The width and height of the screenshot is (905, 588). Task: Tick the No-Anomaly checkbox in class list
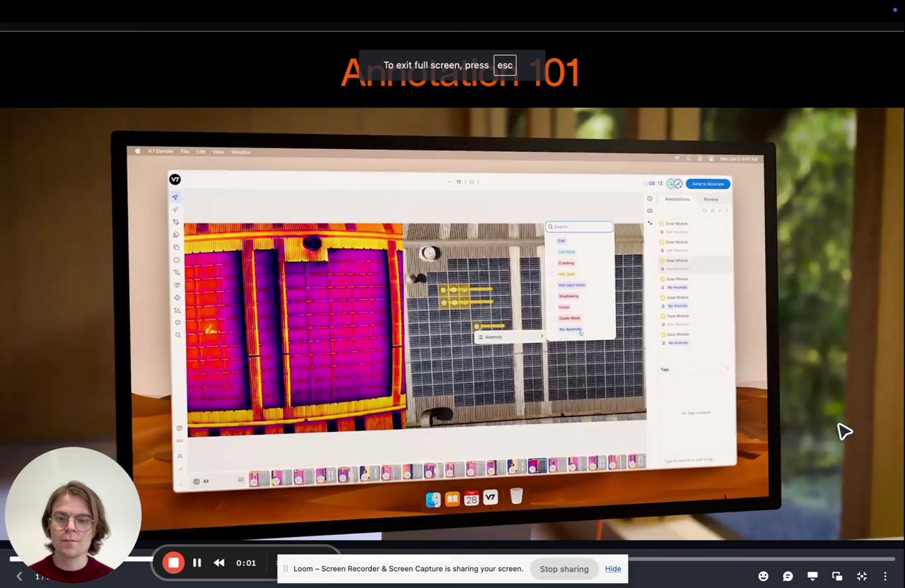(553, 329)
